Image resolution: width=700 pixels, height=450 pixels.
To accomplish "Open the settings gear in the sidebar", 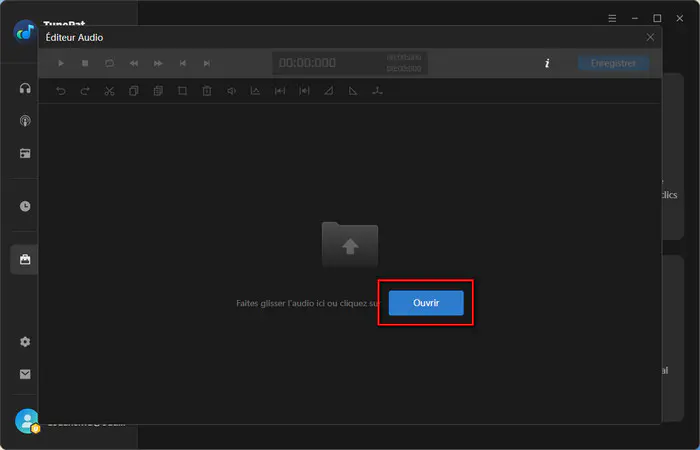I will pyautogui.click(x=25, y=342).
